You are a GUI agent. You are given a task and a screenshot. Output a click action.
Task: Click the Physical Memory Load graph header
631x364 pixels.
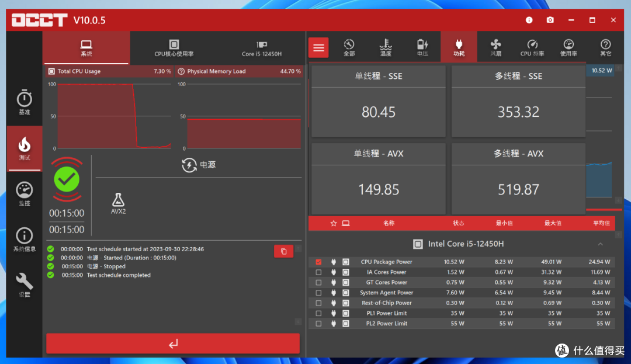click(x=240, y=71)
